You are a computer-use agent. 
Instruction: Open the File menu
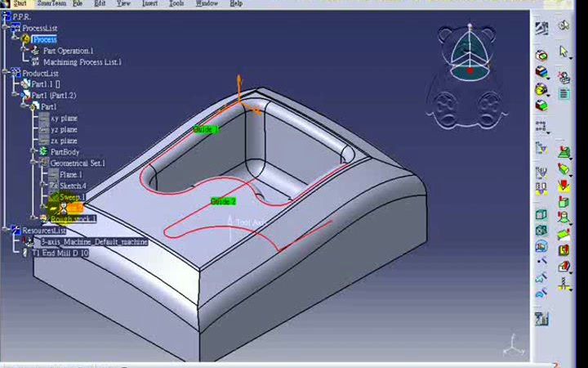[78, 3]
